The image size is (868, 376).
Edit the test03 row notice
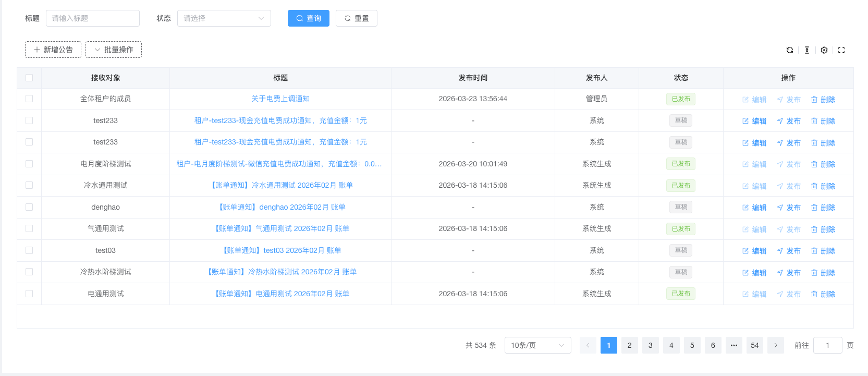coord(754,251)
